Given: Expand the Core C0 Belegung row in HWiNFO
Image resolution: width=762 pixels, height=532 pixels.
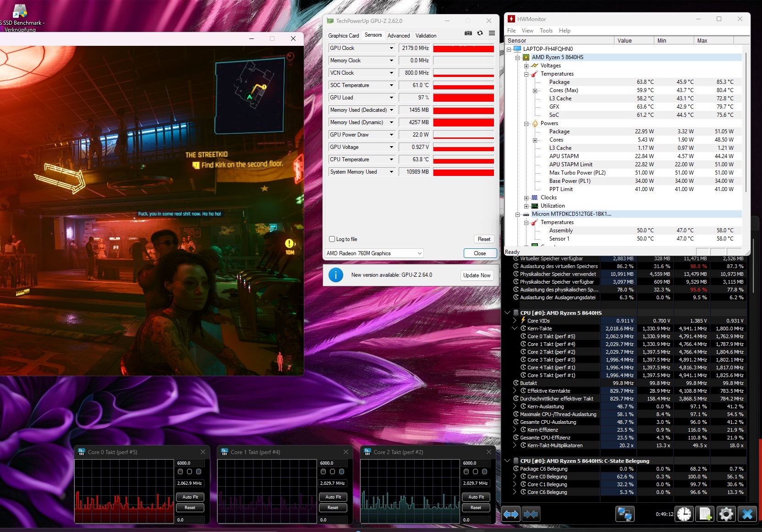Looking at the screenshot, I should [515, 477].
